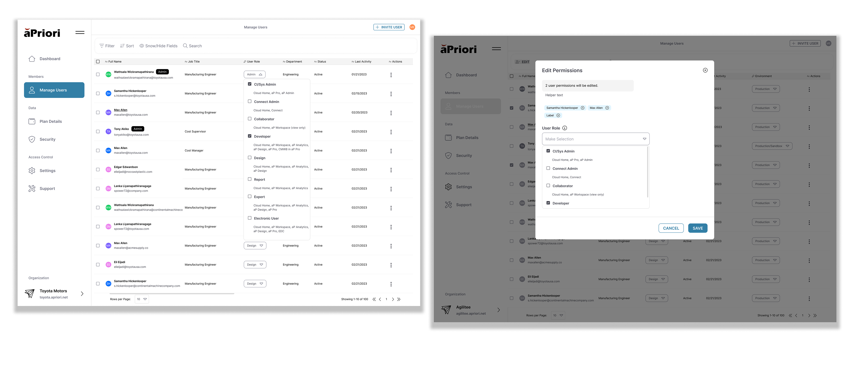Open the hamburger menu beside left aPriori logo
Image resolution: width=868 pixels, height=379 pixels.
click(80, 32)
